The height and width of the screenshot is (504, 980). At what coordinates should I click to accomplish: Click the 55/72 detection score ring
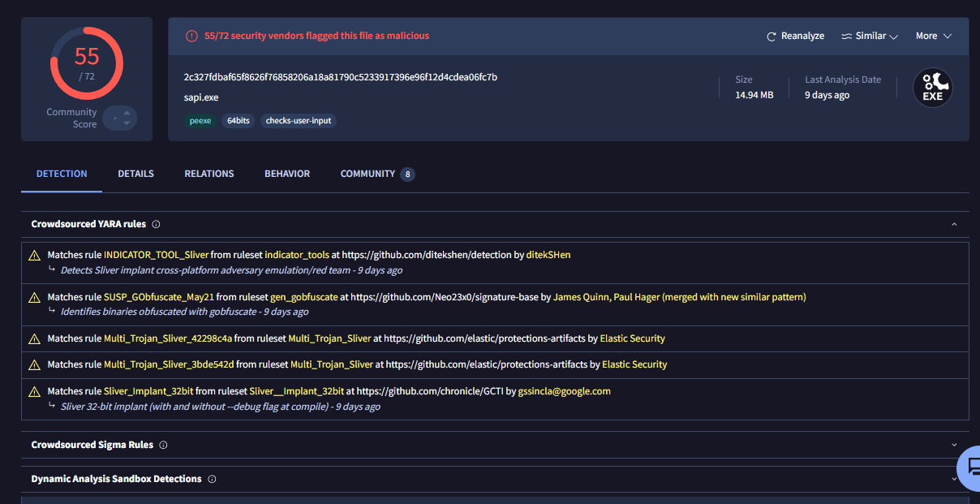coord(87,63)
